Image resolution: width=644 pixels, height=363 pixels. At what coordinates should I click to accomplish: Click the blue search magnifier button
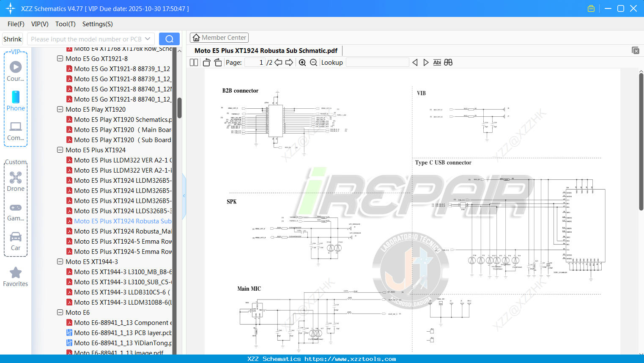tap(169, 39)
